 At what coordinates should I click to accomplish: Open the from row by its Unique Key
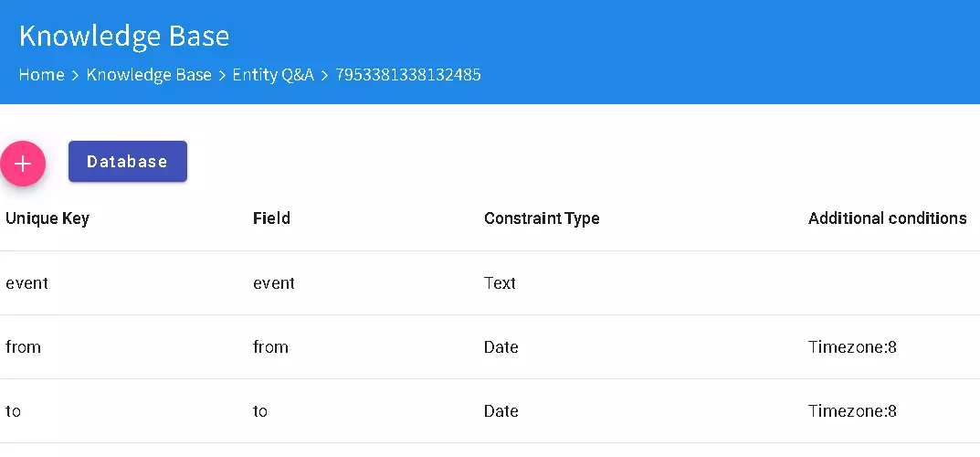click(23, 347)
